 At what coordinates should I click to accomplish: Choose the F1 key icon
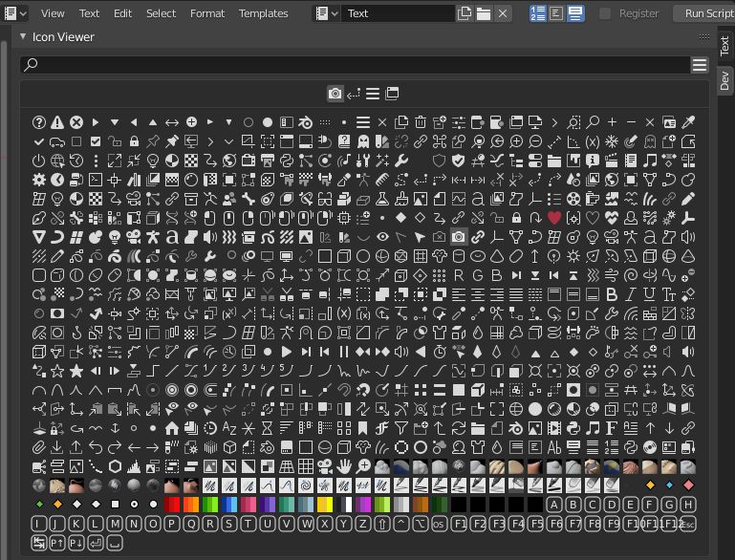pos(459,524)
